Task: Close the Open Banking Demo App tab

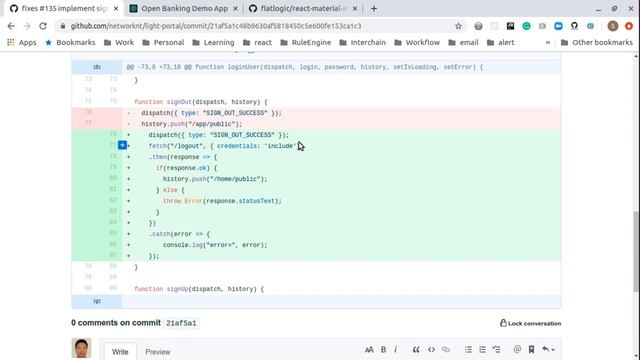Action: coord(235,8)
